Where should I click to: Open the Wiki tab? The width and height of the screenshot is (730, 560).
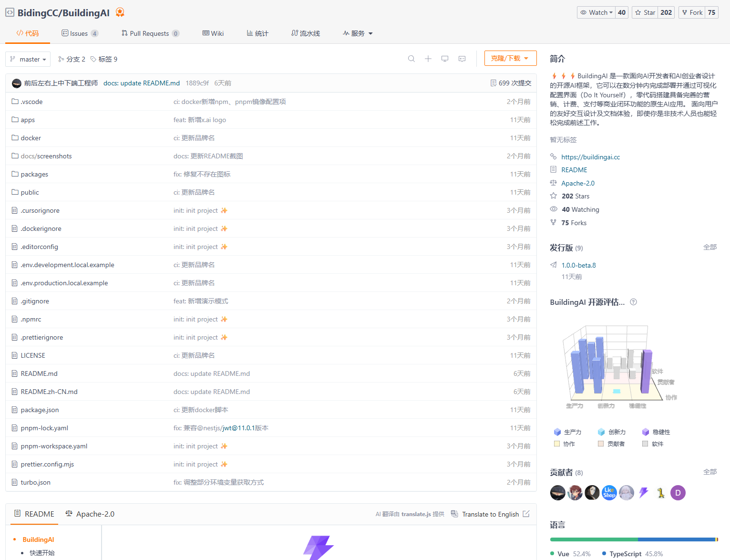tap(213, 33)
